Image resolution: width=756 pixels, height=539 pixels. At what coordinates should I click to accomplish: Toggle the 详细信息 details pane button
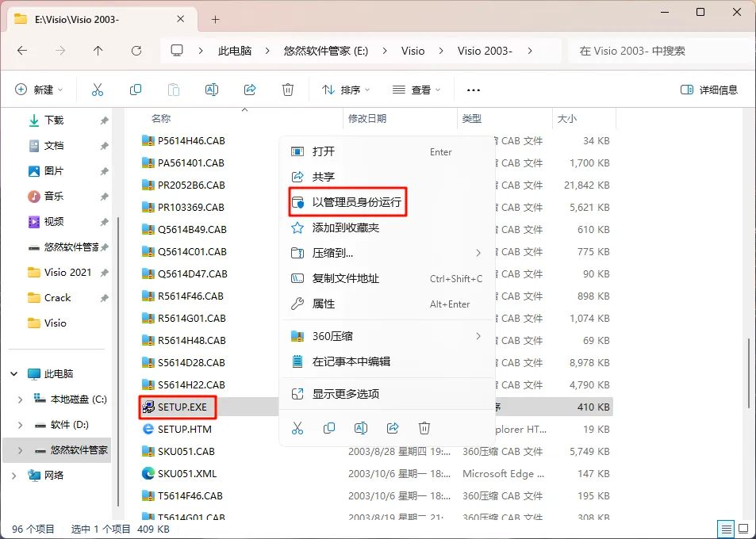tap(708, 90)
